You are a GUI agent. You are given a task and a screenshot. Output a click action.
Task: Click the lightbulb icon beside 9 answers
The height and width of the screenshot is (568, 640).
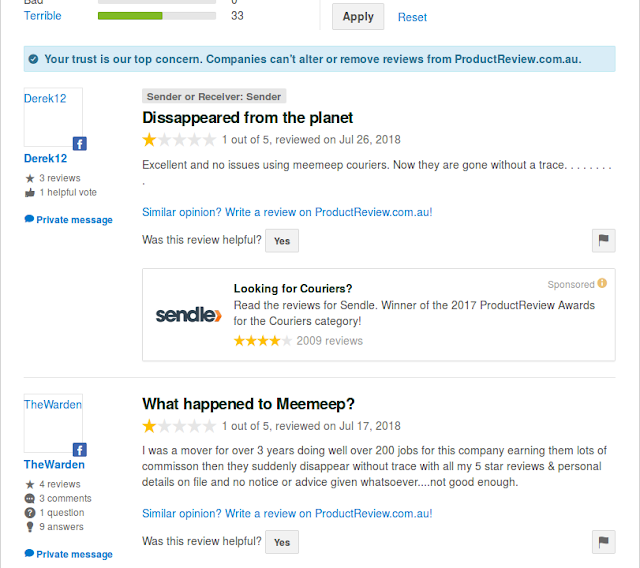tap(30, 527)
